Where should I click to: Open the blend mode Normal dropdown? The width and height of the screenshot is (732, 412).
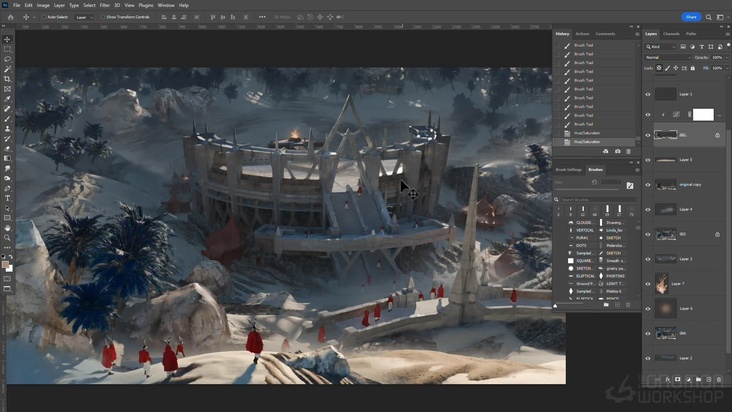(668, 57)
